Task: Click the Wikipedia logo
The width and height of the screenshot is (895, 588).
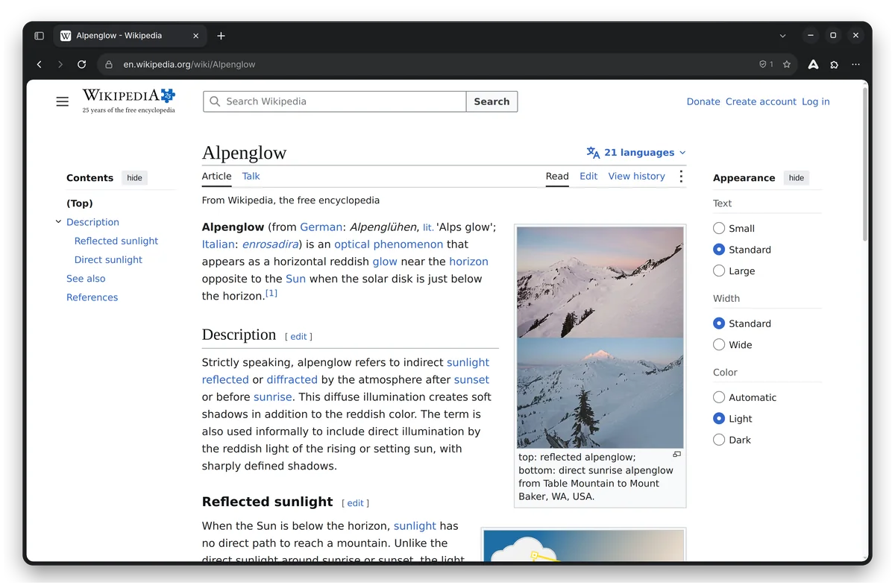Action: [x=129, y=101]
